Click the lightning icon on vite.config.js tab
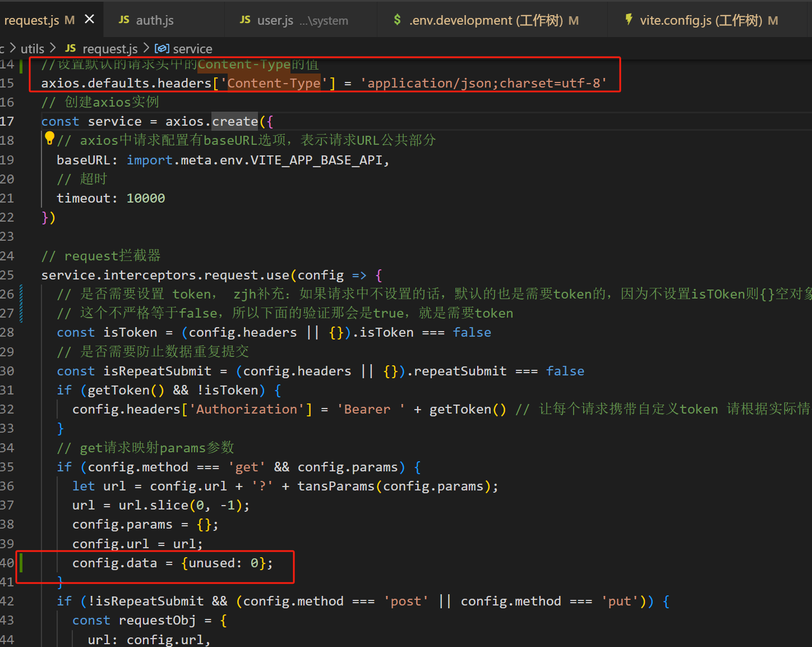 629,20
